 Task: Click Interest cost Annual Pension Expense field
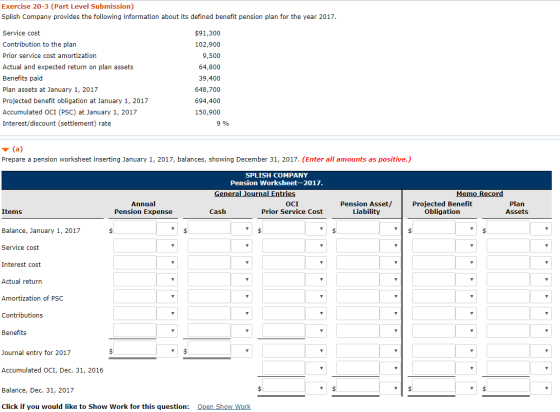pyautogui.click(x=135, y=262)
